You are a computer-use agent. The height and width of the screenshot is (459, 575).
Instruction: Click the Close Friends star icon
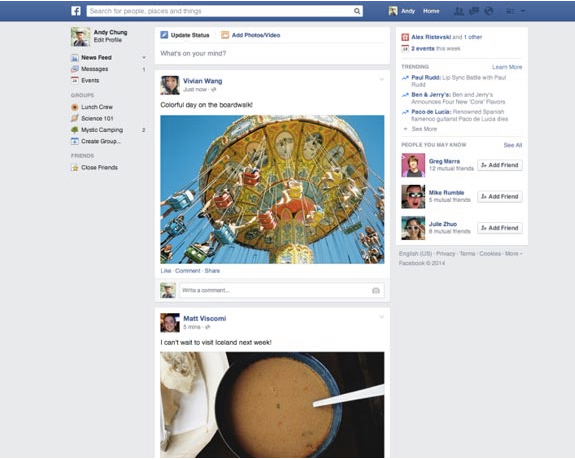75,168
